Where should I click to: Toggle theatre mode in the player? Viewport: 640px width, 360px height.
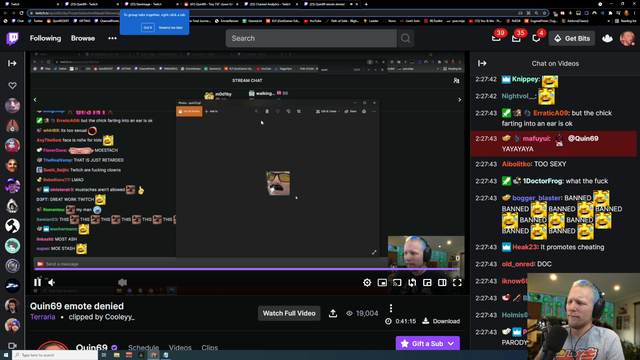click(x=442, y=282)
